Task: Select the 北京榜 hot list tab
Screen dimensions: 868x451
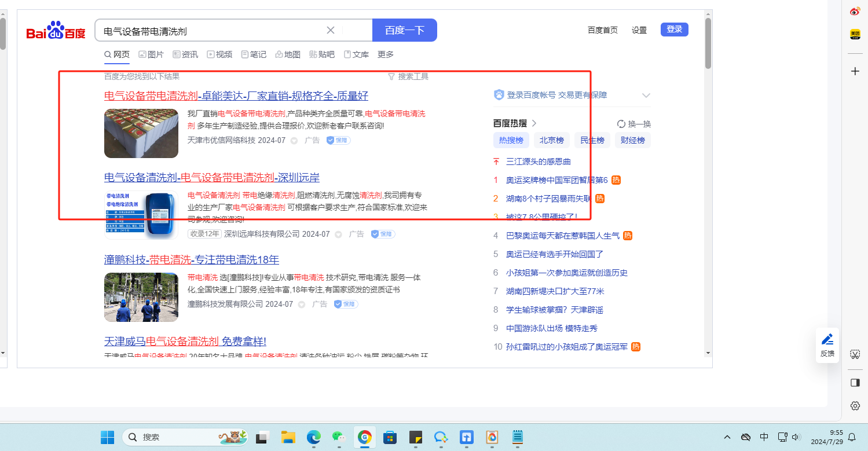Action: pyautogui.click(x=551, y=140)
